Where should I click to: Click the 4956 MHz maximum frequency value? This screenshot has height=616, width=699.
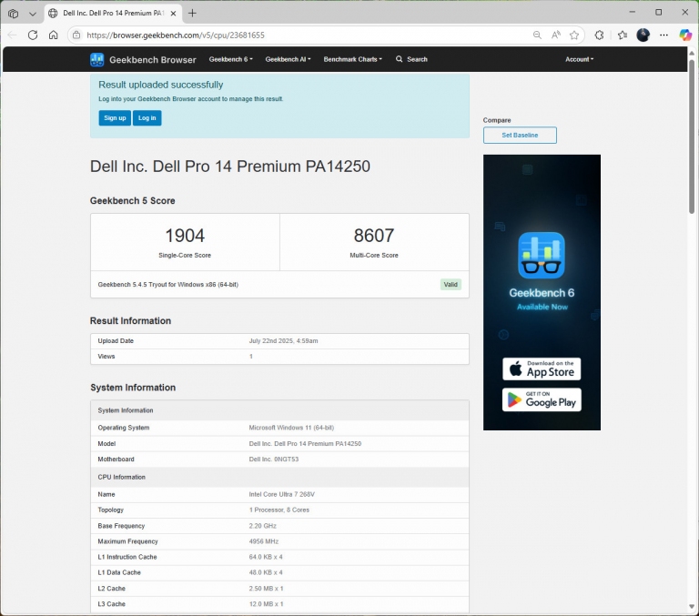[263, 541]
